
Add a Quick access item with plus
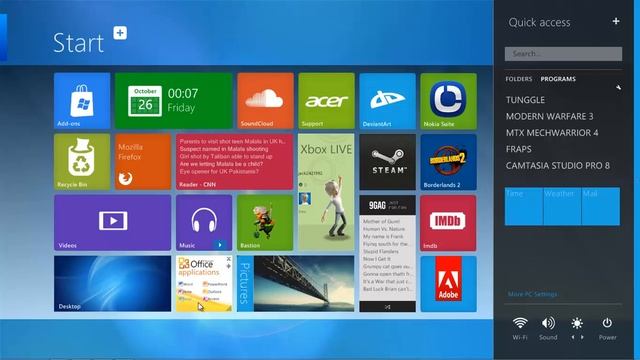pyautogui.click(x=616, y=21)
